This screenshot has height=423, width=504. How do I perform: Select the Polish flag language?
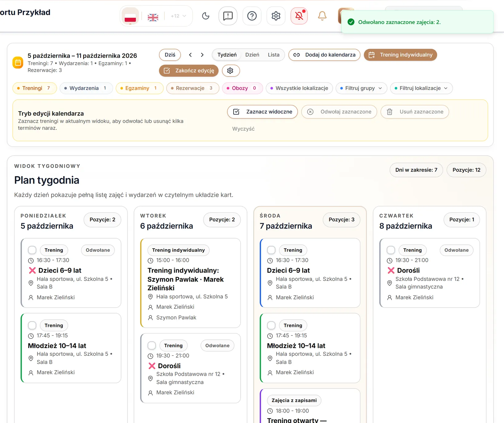[130, 16]
